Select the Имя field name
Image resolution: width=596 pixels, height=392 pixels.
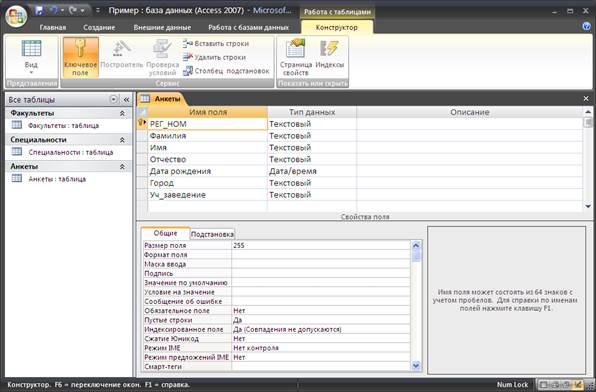pos(208,148)
